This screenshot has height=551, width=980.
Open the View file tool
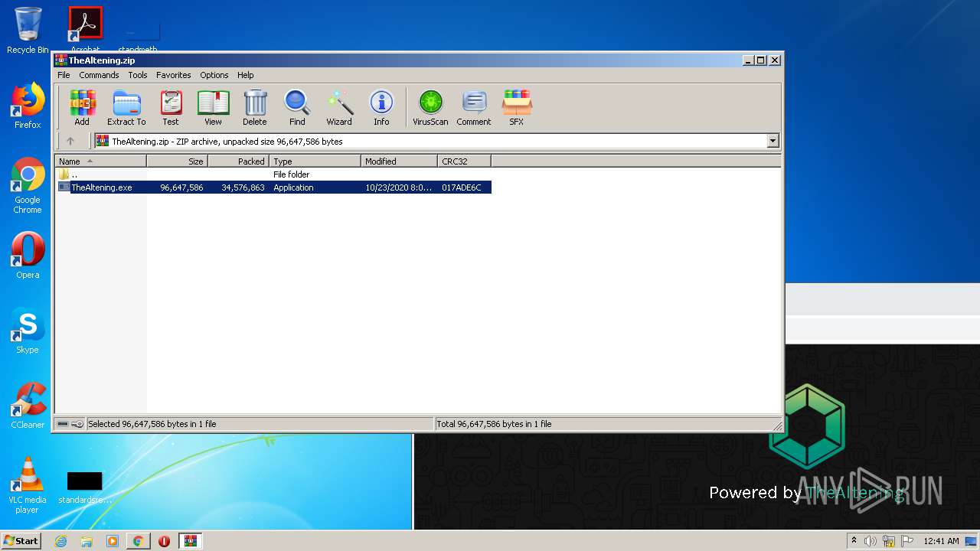[213, 107]
